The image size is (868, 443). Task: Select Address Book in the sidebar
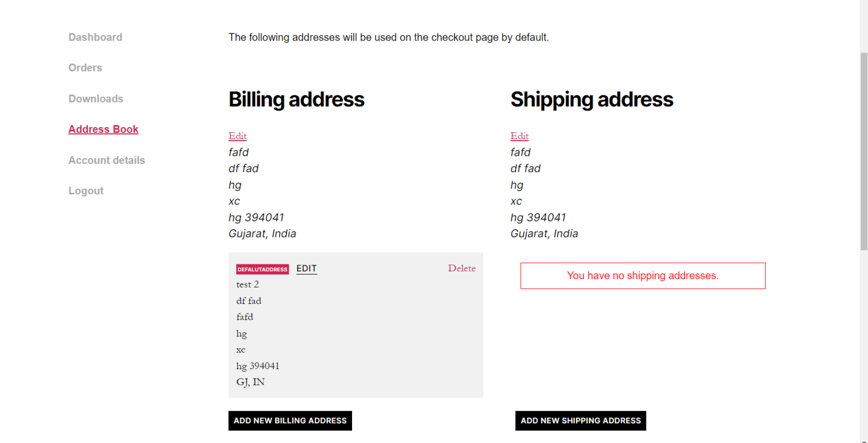click(x=103, y=129)
